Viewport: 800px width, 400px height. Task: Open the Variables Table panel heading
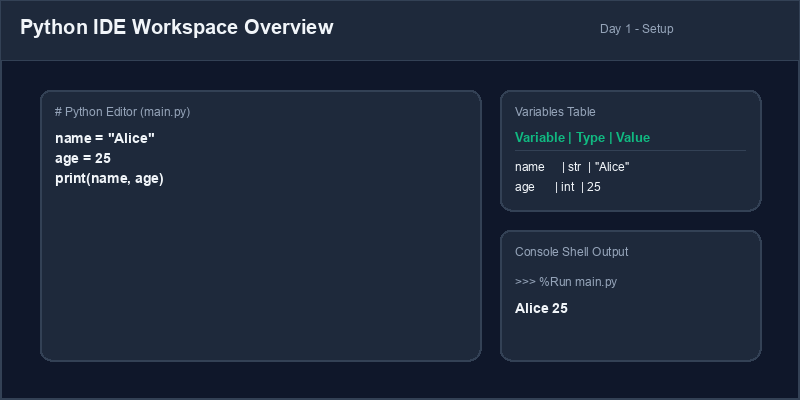click(555, 112)
